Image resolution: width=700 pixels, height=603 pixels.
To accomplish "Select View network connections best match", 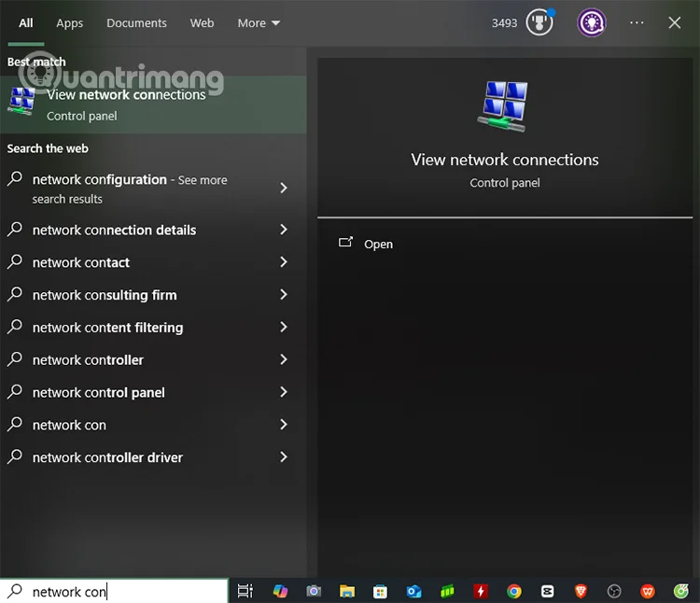I will 153,105.
